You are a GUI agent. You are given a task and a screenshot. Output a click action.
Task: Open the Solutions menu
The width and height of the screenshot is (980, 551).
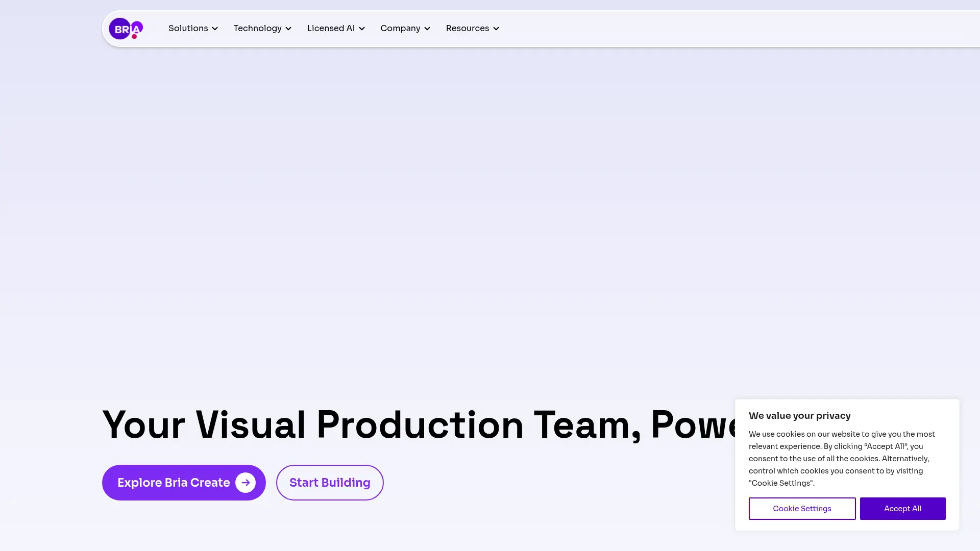coord(193,29)
